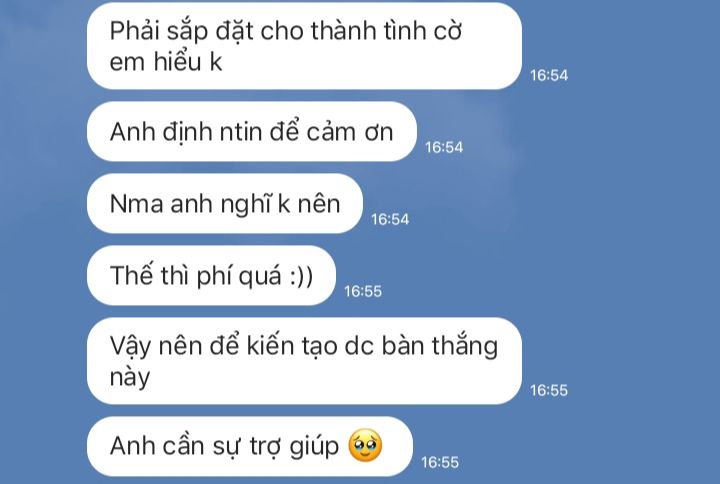Click the timestamp beside 'Vậy nên để kiến tạo' message
Screen dimensions: 720x484
click(x=549, y=391)
